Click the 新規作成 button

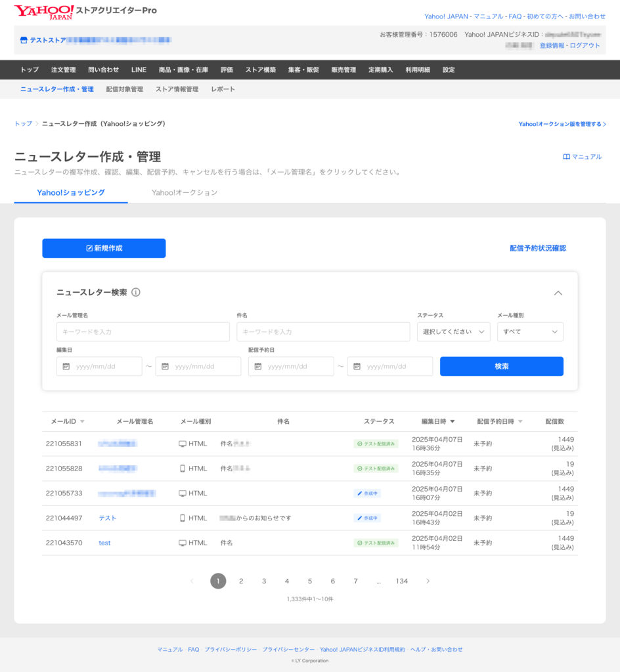tap(104, 248)
